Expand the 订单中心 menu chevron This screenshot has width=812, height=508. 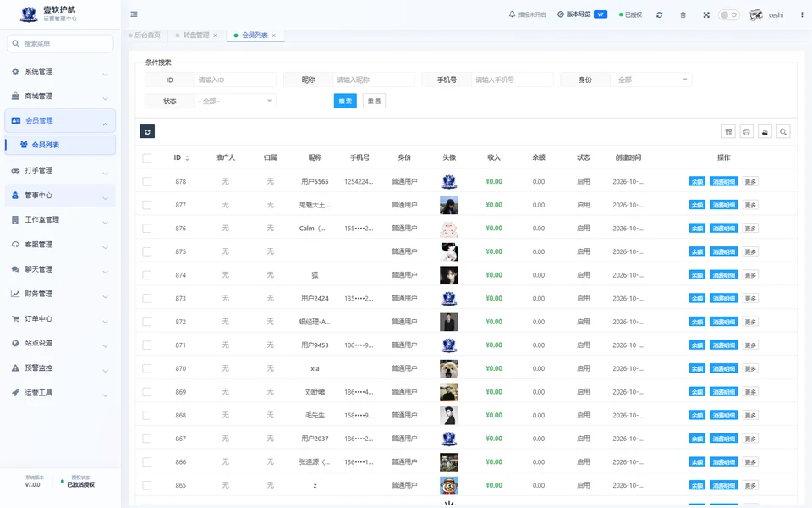[105, 322]
